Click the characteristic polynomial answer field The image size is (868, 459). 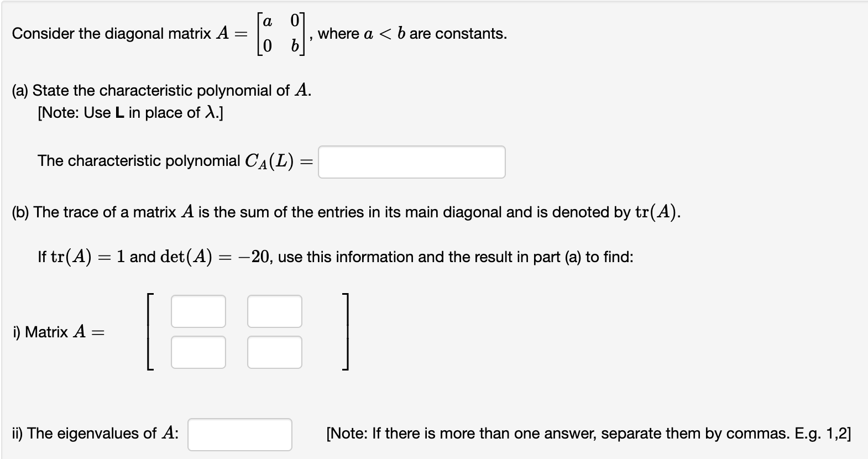coord(412,161)
